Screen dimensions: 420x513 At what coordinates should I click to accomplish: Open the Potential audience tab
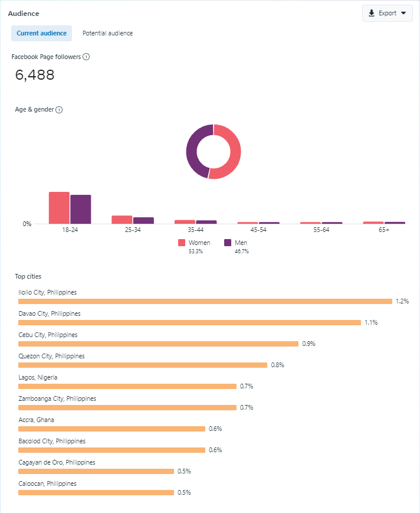coord(107,34)
